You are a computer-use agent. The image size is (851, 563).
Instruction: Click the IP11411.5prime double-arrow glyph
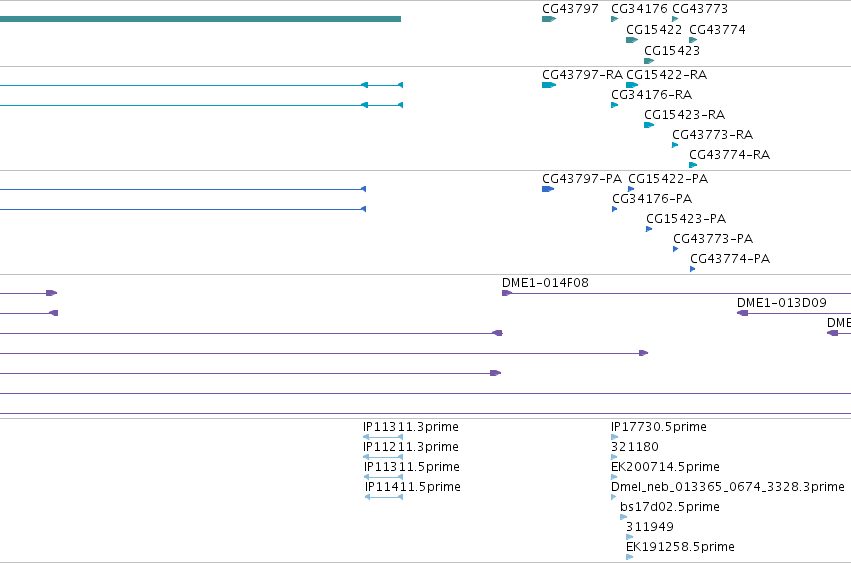click(x=384, y=497)
